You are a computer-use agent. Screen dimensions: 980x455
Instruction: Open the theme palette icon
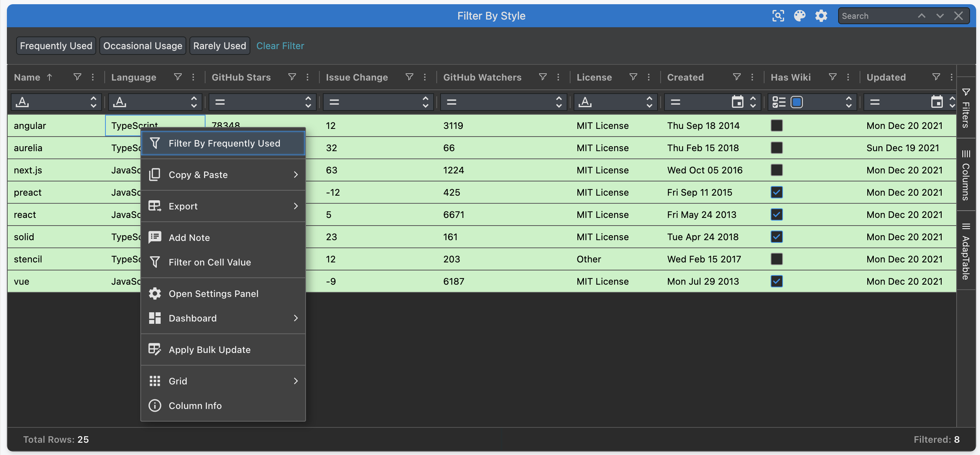tap(799, 16)
